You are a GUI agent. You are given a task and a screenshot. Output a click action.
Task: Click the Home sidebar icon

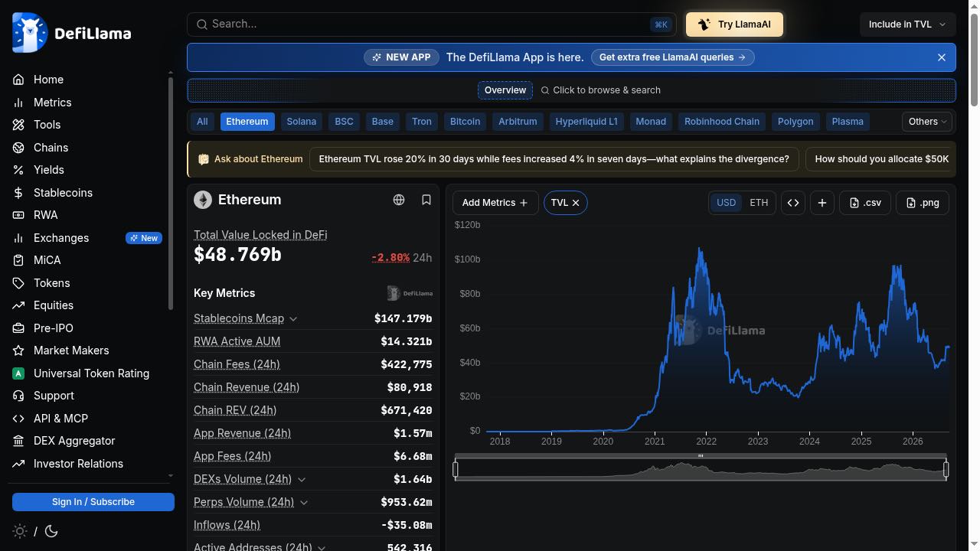(x=18, y=80)
